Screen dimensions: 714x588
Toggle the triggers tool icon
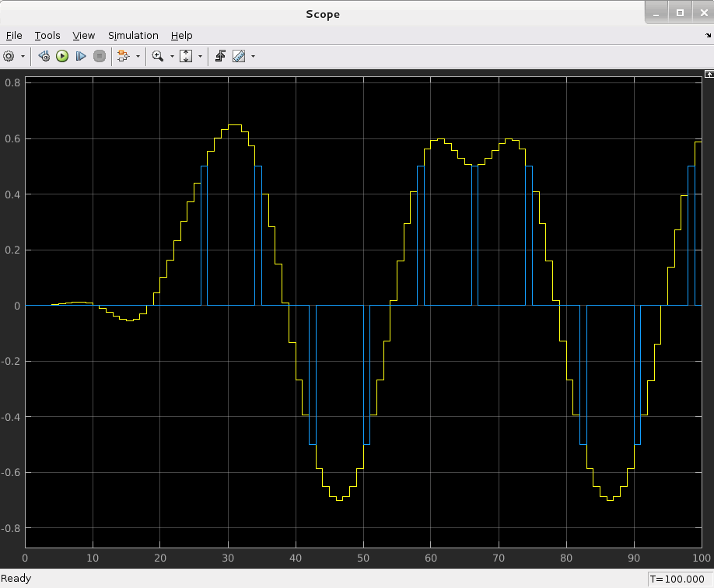(x=220, y=56)
